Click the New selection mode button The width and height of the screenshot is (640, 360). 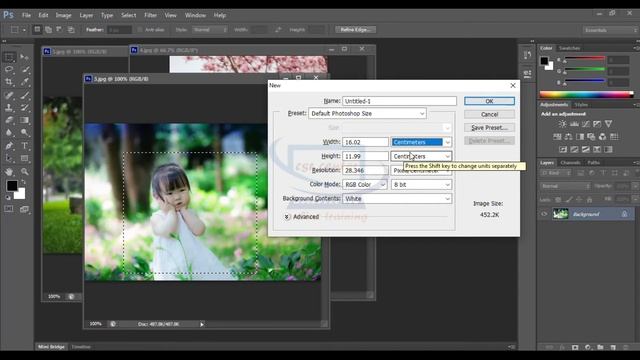tap(37, 30)
